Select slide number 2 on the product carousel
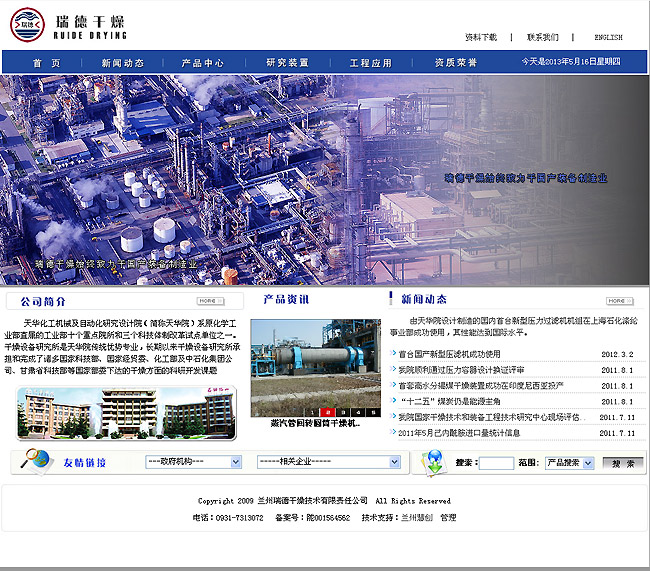Viewport: 650px width, 571px height. [327, 412]
